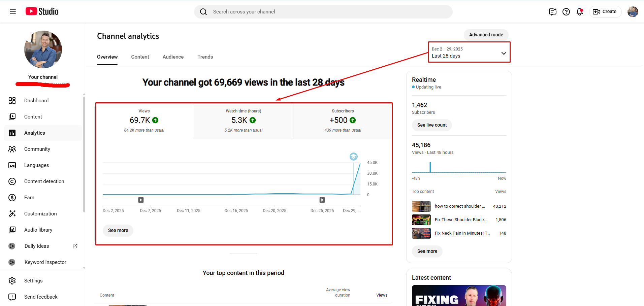The width and height of the screenshot is (644, 306).
Task: Open channel Settings
Action: point(33,281)
